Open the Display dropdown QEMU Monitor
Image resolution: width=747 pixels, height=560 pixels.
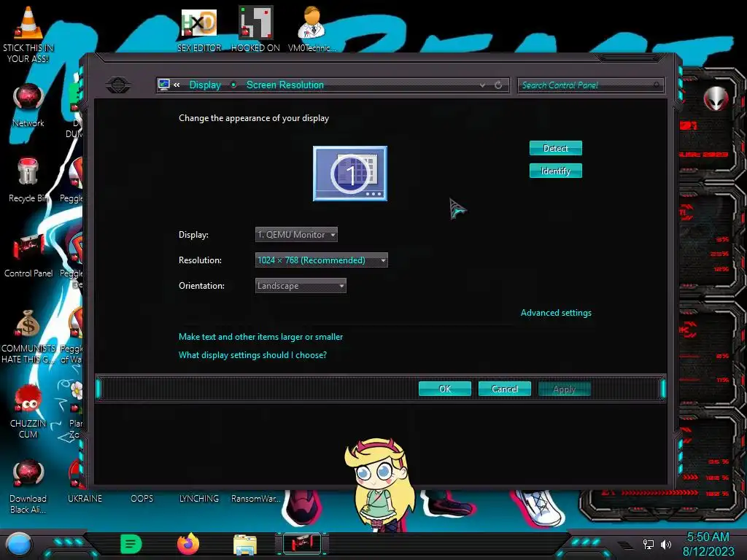click(296, 234)
